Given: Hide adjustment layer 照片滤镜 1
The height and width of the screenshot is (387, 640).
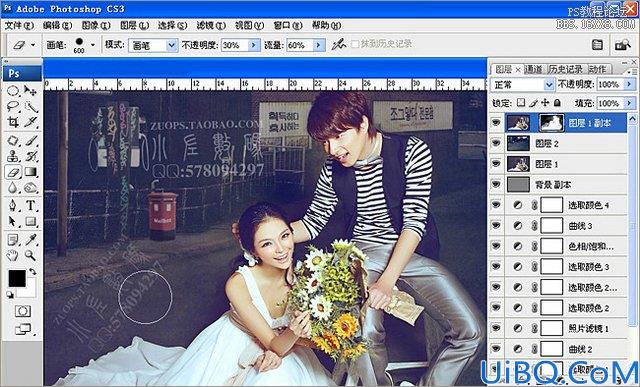Looking at the screenshot, I should [496, 328].
